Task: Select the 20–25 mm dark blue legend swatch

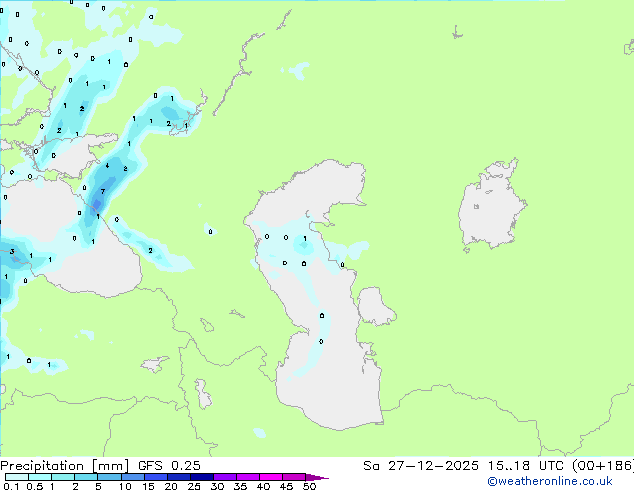Action: tap(179, 477)
